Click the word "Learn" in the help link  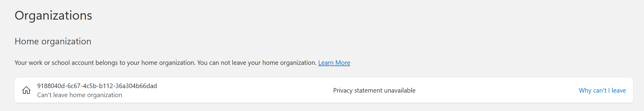click(x=326, y=63)
